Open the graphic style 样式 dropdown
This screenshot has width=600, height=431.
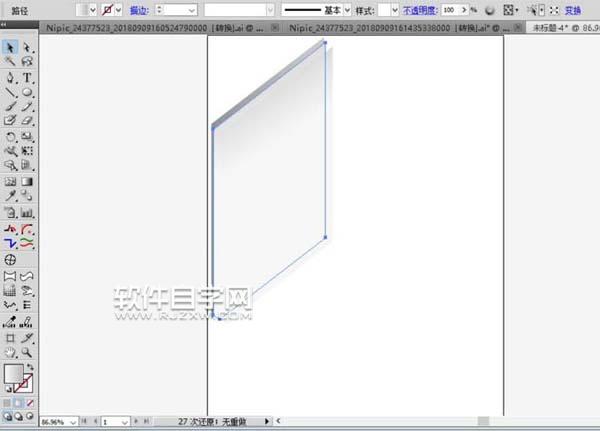tap(395, 10)
